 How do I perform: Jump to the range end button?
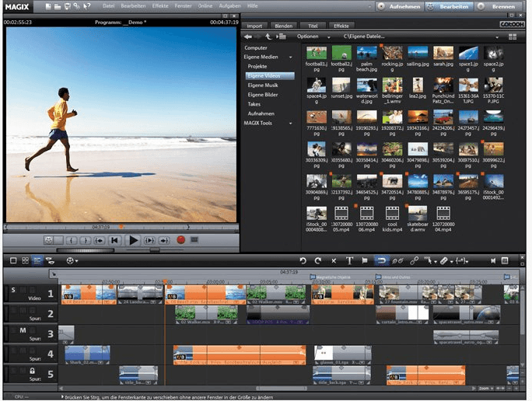click(164, 240)
